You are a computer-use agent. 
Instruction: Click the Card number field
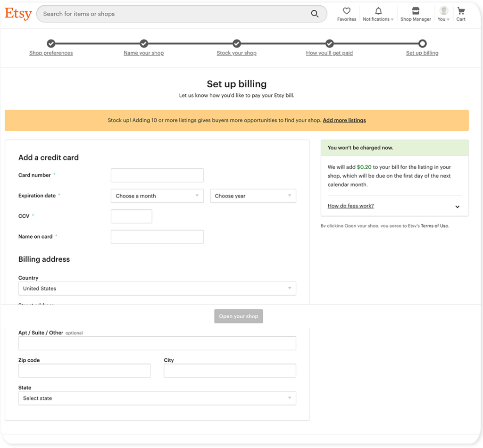tap(157, 175)
